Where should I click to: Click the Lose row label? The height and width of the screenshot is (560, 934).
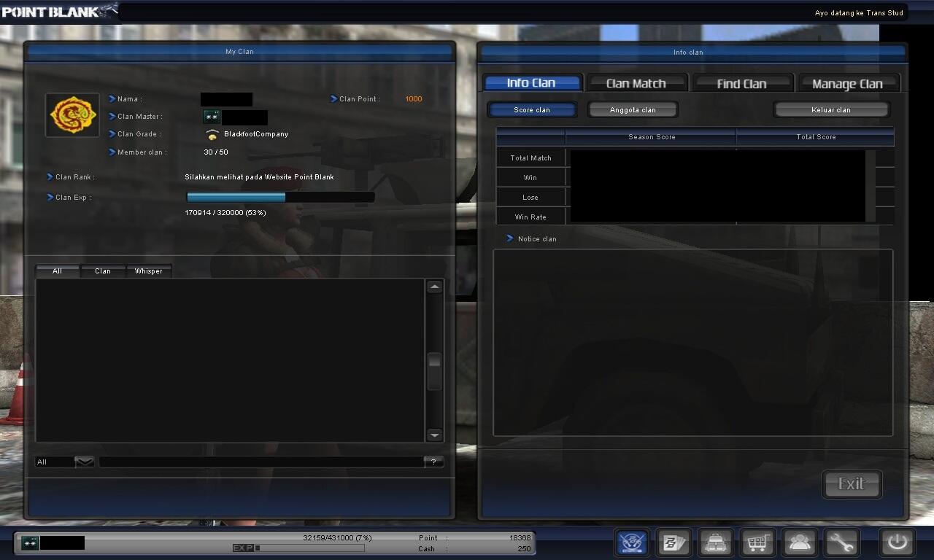click(530, 197)
